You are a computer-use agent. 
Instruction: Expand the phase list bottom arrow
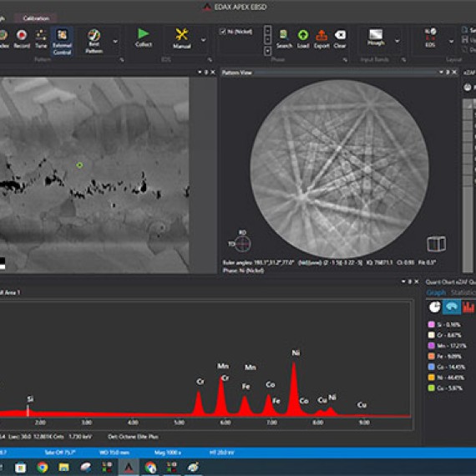[267, 51]
